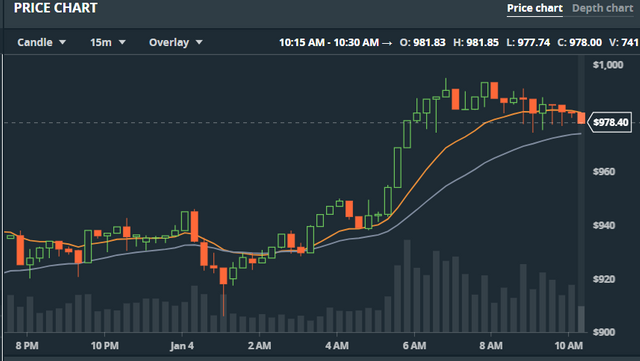Image resolution: width=640 pixels, height=361 pixels.
Task: Click the 6 AM time axis label
Action: 414,346
